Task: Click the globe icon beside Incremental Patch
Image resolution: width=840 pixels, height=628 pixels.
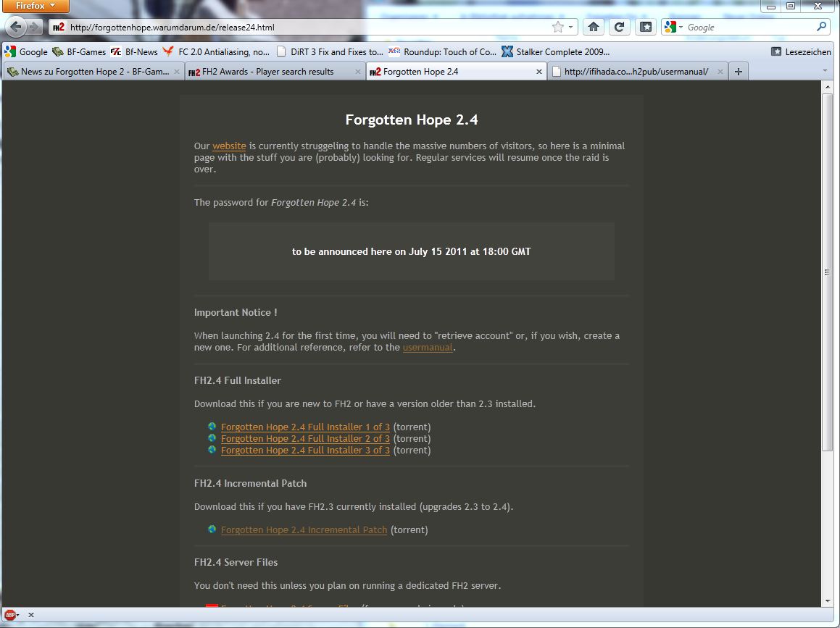Action: click(212, 529)
